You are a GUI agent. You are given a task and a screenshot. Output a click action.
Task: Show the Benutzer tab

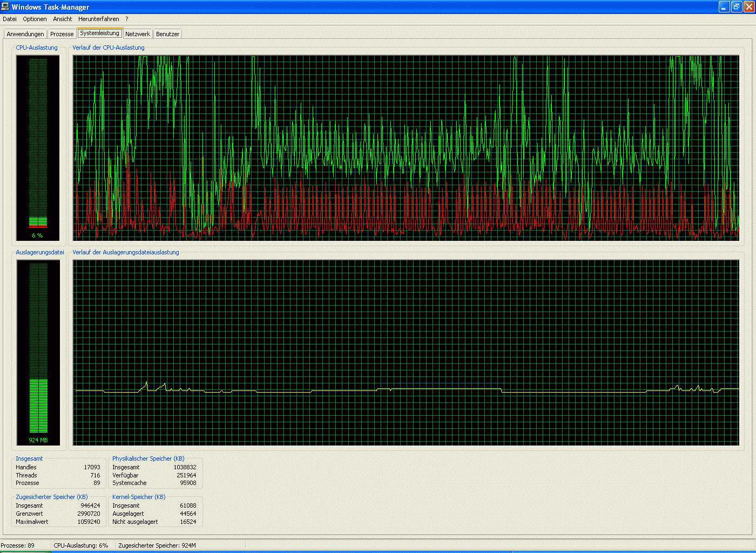pyautogui.click(x=167, y=34)
